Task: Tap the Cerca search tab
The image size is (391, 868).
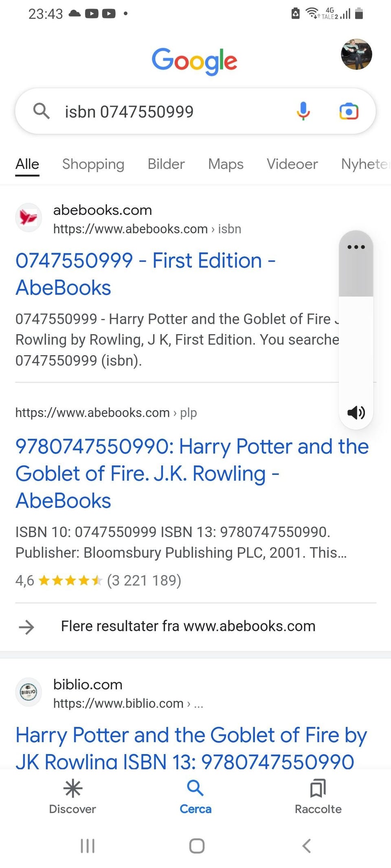Action: tap(195, 798)
